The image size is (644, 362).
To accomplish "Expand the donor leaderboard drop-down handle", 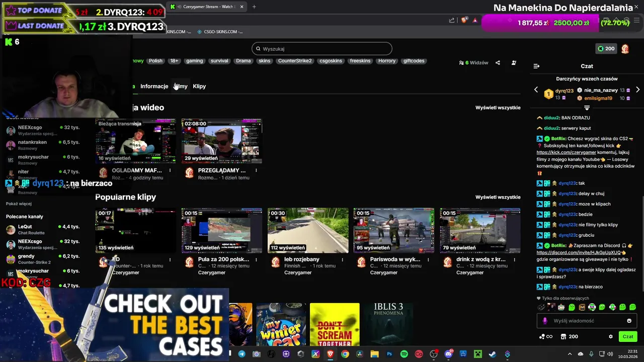I will (x=587, y=108).
